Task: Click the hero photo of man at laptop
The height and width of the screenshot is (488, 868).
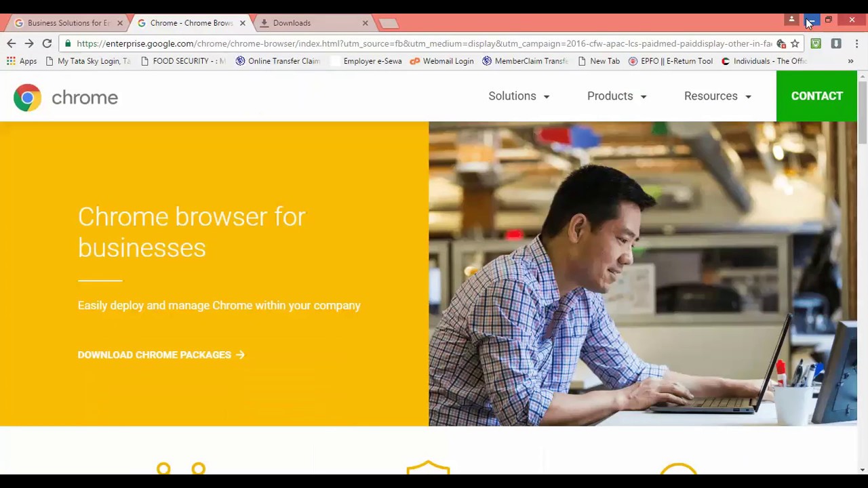Action: coord(643,274)
